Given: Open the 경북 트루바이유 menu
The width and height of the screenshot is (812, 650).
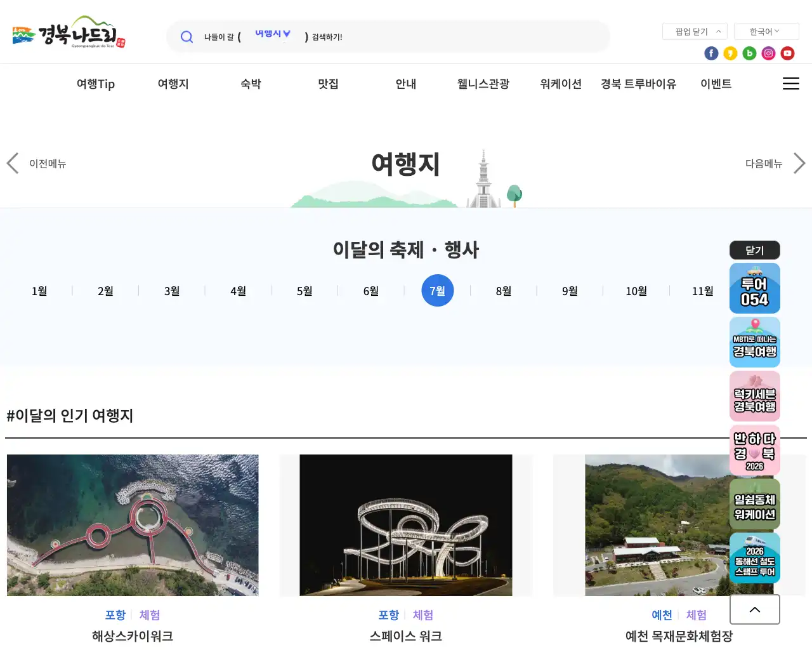Looking at the screenshot, I should 638,84.
